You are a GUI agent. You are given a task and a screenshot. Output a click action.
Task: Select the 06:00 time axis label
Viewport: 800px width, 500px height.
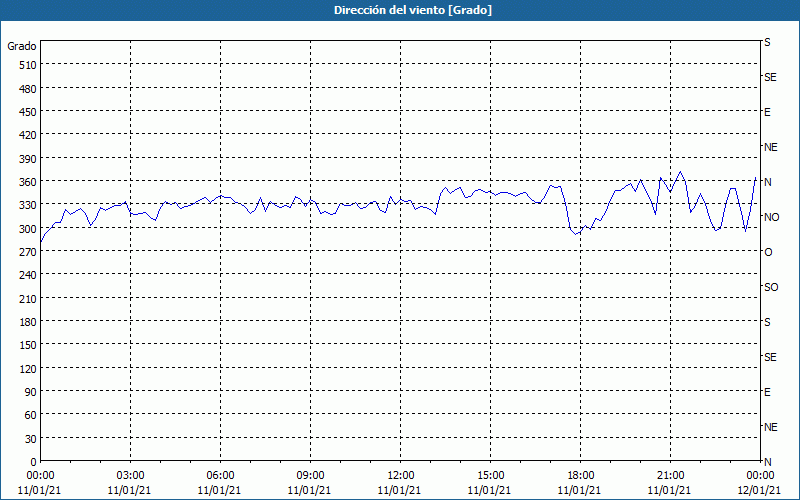click(220, 476)
